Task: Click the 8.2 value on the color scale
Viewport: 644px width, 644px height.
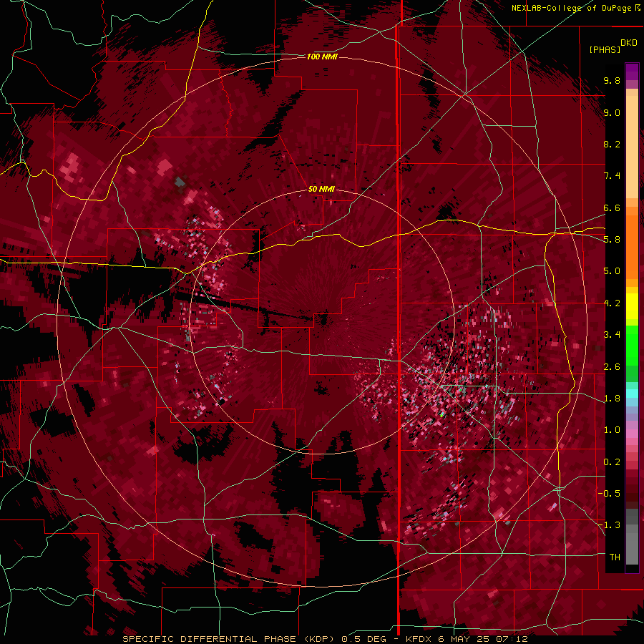Action: pyautogui.click(x=612, y=144)
